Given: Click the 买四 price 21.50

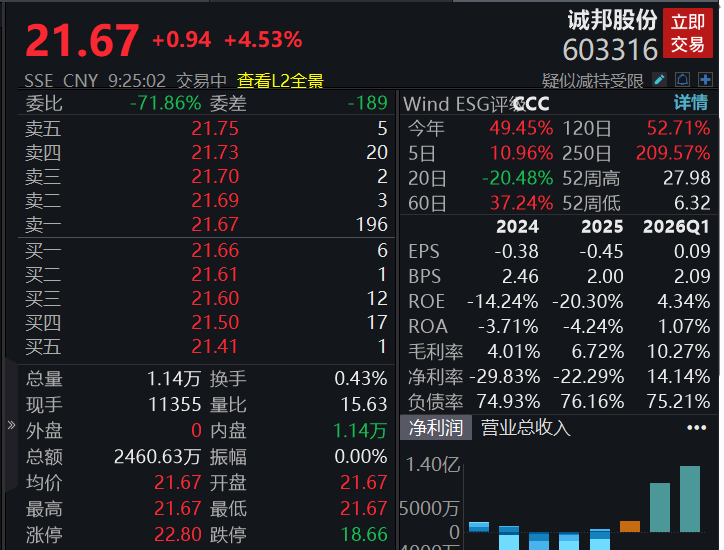Looking at the screenshot, I should coord(215,322).
